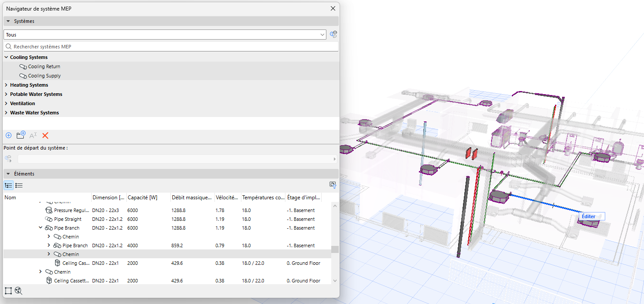Image resolution: width=644 pixels, height=304 pixels.
Task: Click the Vélocité column header
Action: [228, 198]
